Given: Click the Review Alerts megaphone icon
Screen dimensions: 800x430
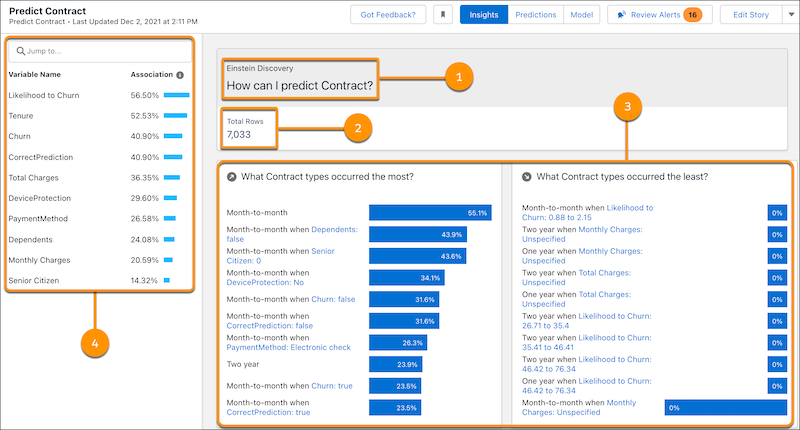Looking at the screenshot, I should pyautogui.click(x=621, y=15).
